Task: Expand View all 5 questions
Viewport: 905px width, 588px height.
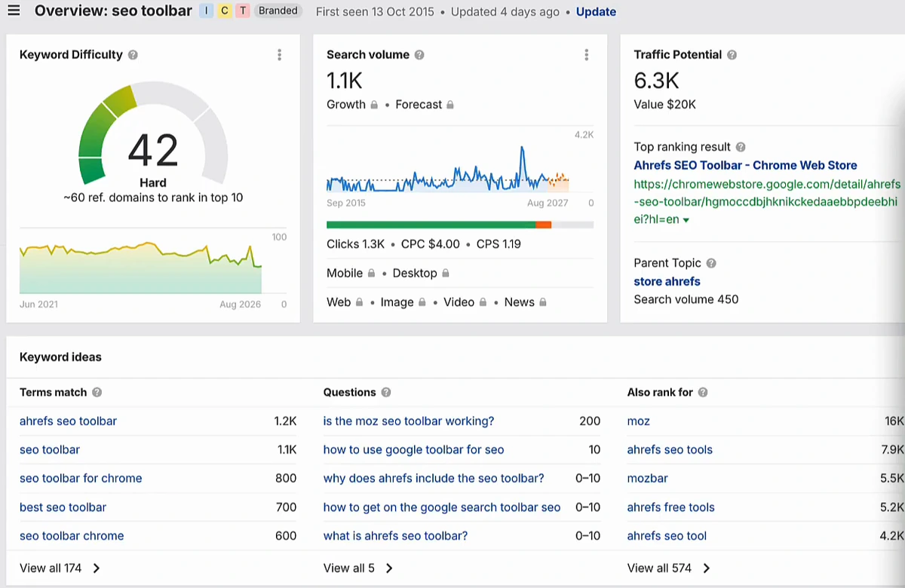Action: click(x=359, y=568)
